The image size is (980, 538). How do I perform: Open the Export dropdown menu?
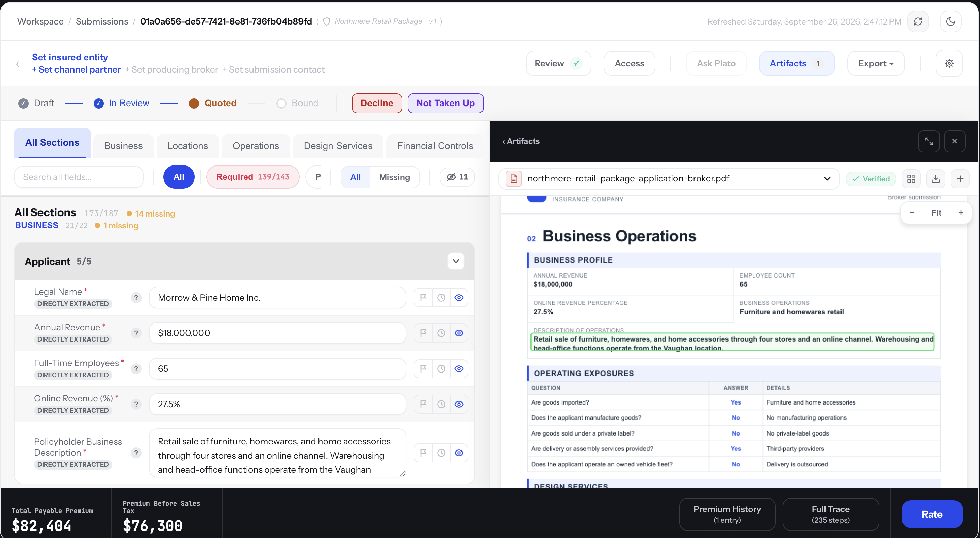[876, 64]
